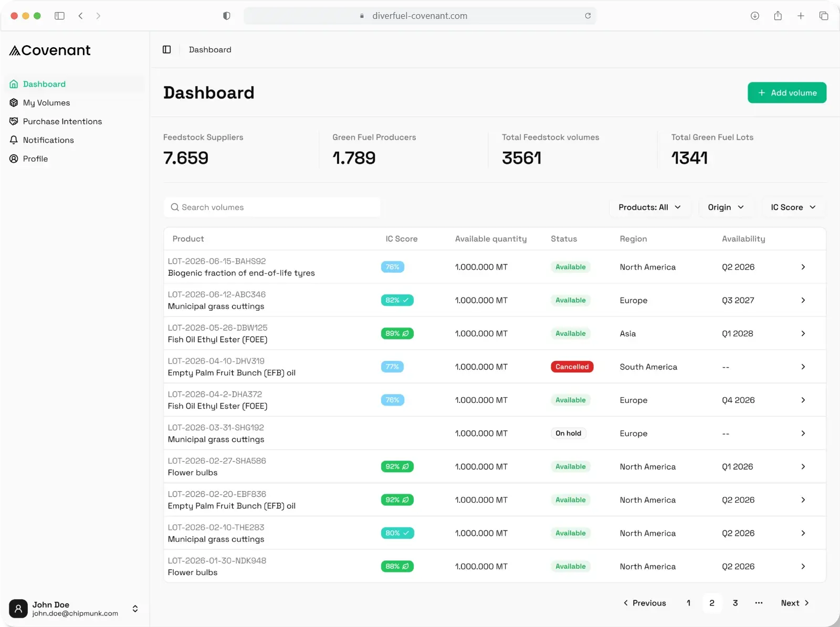Click the browser share icon
This screenshot has width=840, height=627.
click(x=778, y=16)
